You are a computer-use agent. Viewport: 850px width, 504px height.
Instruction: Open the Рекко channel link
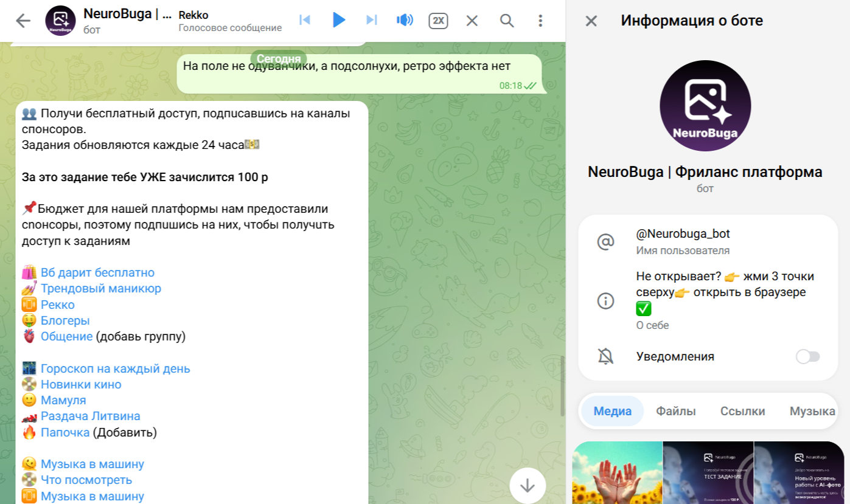[58, 305]
